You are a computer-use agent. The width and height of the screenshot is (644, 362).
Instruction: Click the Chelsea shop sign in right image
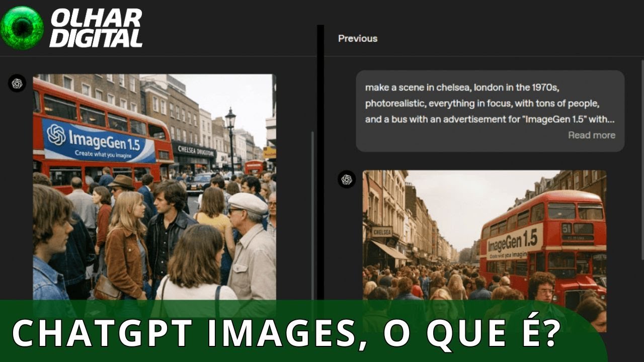tap(382, 232)
